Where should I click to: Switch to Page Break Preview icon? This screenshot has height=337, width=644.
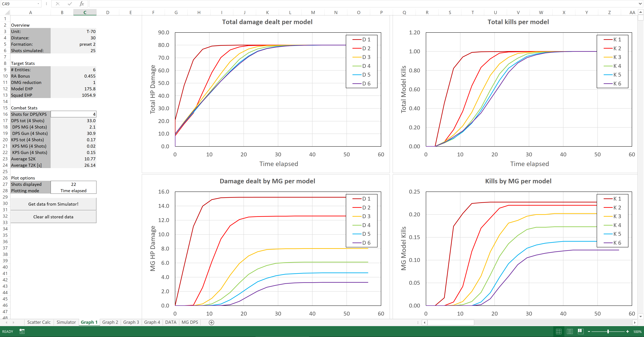pos(580,331)
